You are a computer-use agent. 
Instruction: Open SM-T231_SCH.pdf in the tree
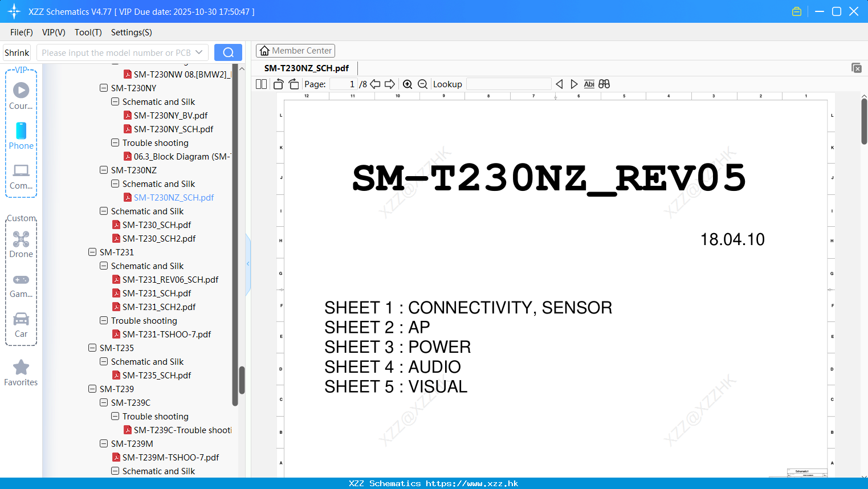(x=157, y=293)
